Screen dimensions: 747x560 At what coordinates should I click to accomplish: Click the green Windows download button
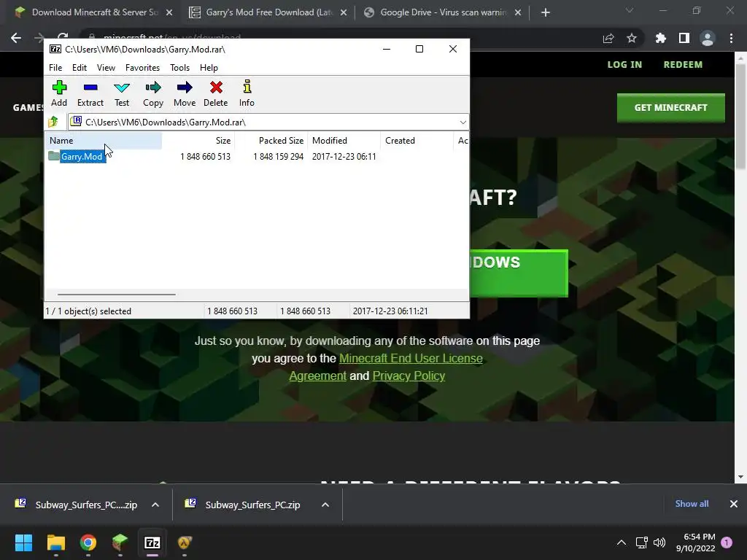point(519,273)
